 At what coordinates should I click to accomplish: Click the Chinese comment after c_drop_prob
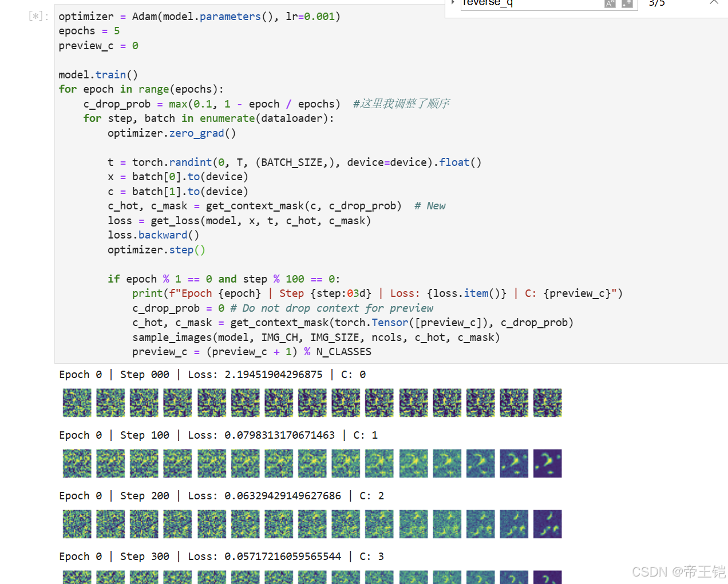pyautogui.click(x=401, y=104)
